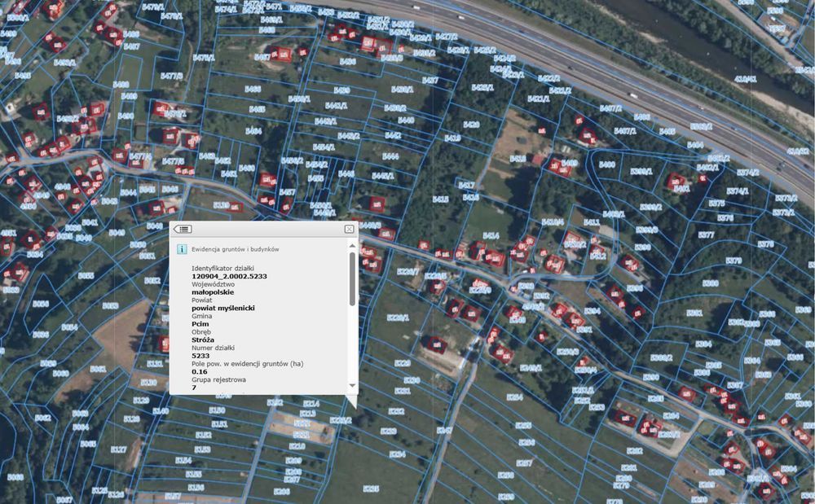The image size is (815, 504).
Task: Click the 'Numer działki' label
Action: click(213, 348)
